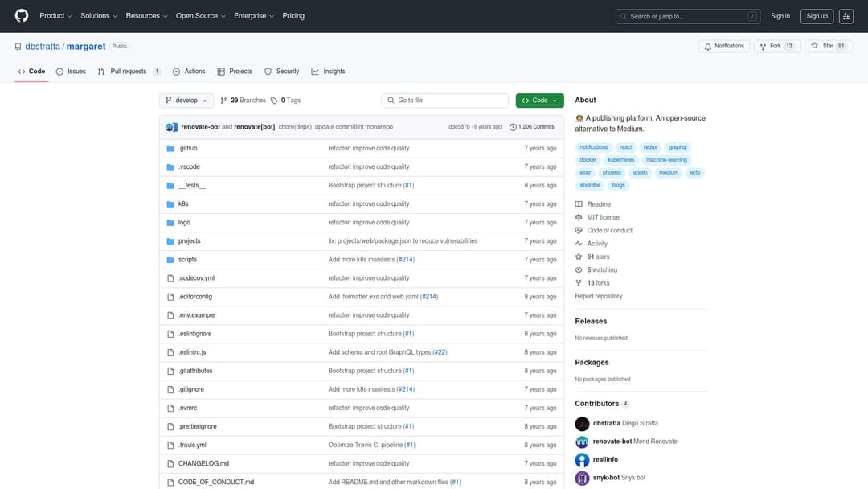Click the heart icon beside Code of conduct
The width and height of the screenshot is (868, 489).
[579, 230]
